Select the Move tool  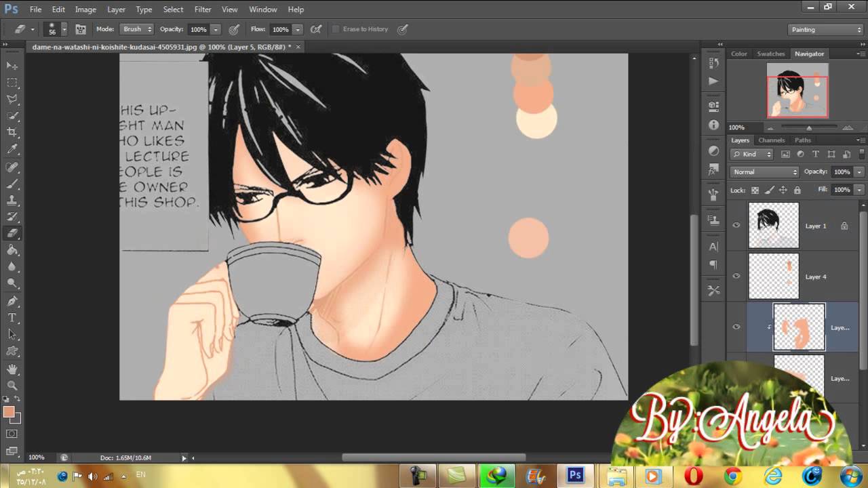tap(12, 65)
